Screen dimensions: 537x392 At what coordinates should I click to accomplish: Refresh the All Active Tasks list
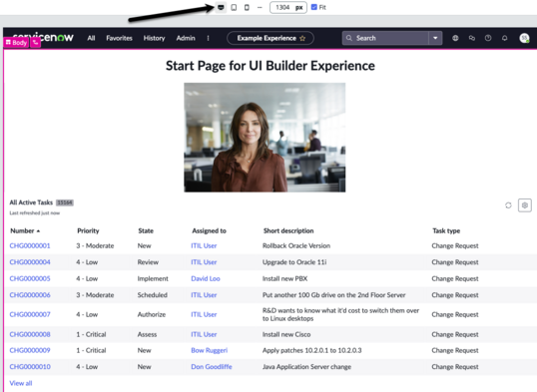[508, 205]
